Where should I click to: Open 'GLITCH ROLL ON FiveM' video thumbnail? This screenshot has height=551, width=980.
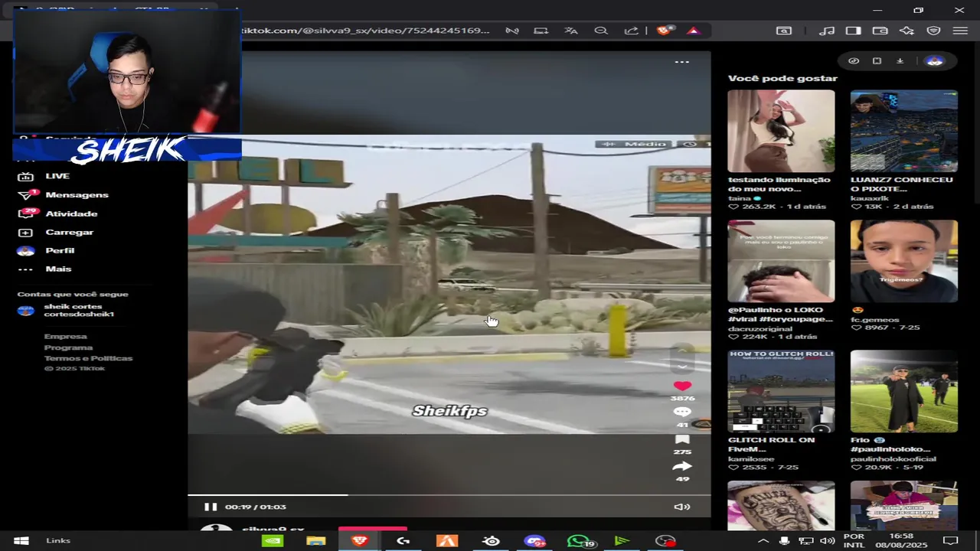[x=781, y=391]
